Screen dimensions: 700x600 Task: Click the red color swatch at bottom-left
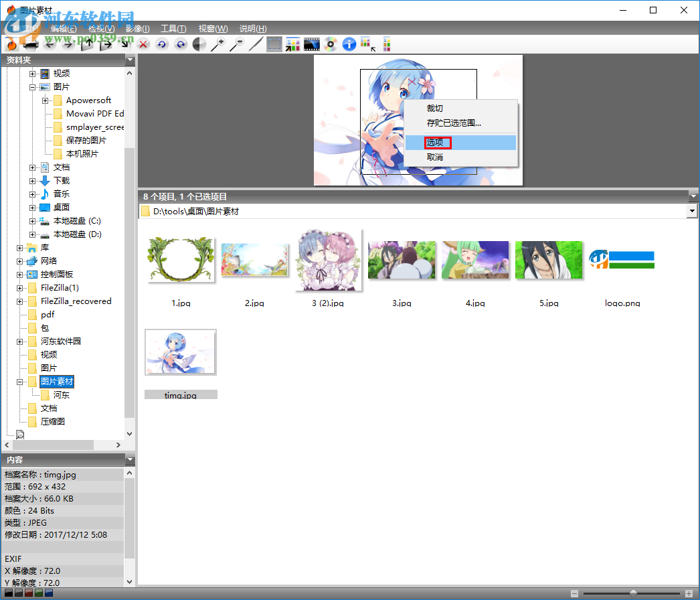click(x=29, y=593)
